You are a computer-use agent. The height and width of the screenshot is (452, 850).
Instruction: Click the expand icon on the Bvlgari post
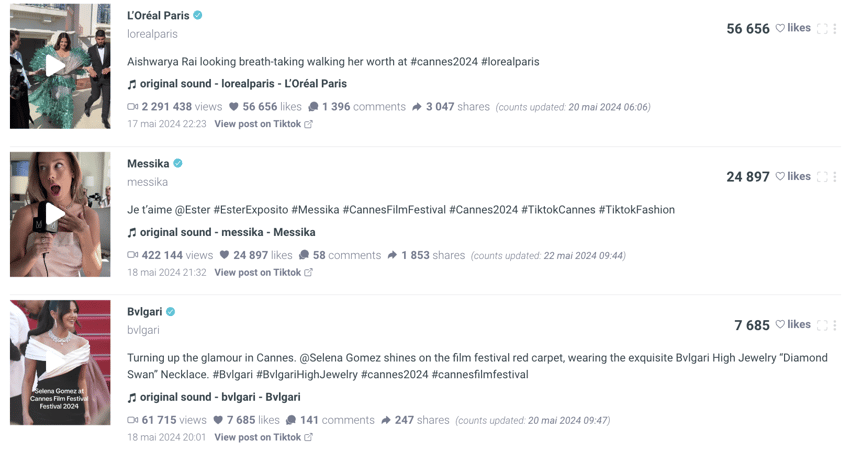pos(822,325)
